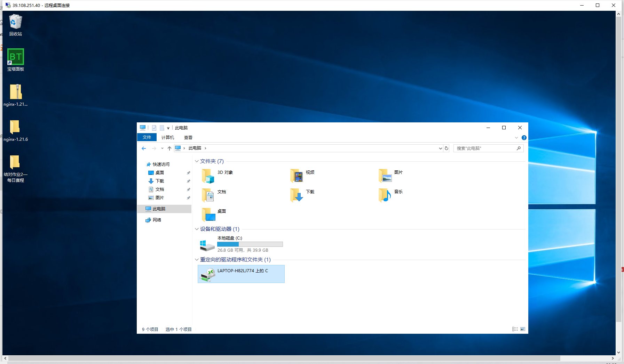Screen dimensions: 624x364
Task: Switch to the 计算机 ribbon tab
Action: (x=168, y=137)
